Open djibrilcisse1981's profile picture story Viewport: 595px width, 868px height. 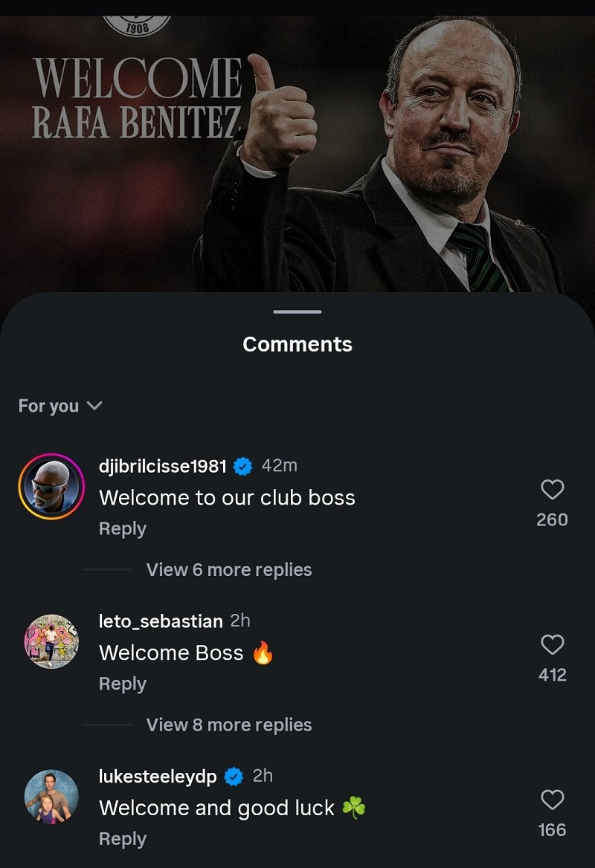click(x=51, y=486)
